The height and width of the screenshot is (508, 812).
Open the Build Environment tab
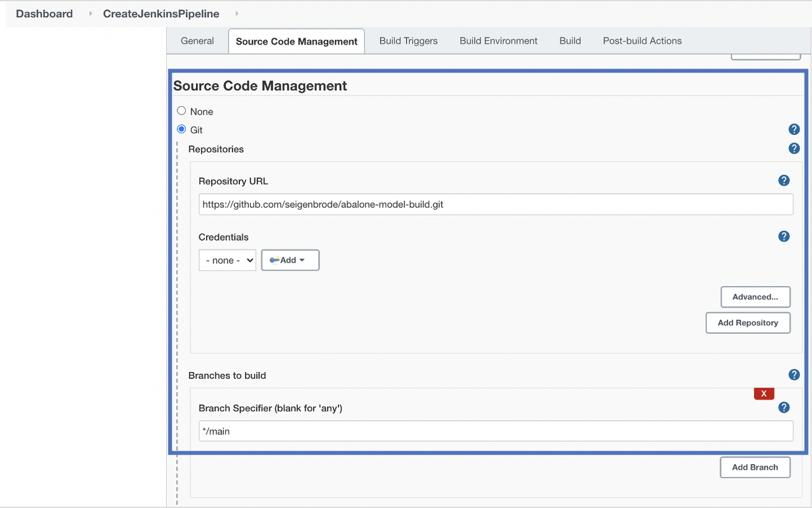click(x=498, y=41)
